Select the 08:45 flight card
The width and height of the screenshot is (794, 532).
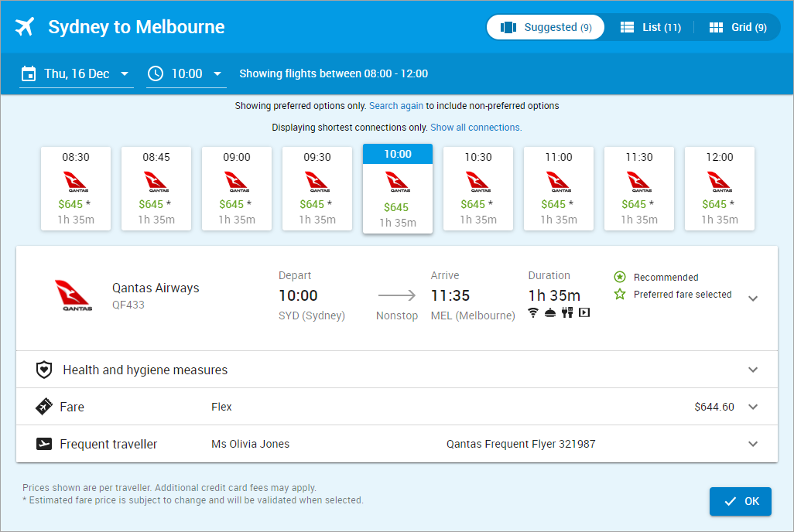point(156,189)
